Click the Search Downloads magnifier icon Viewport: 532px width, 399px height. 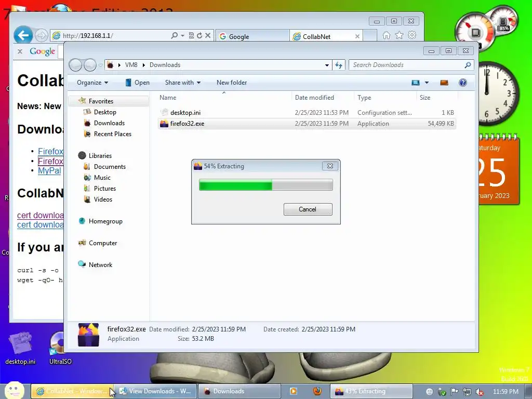[x=468, y=65]
